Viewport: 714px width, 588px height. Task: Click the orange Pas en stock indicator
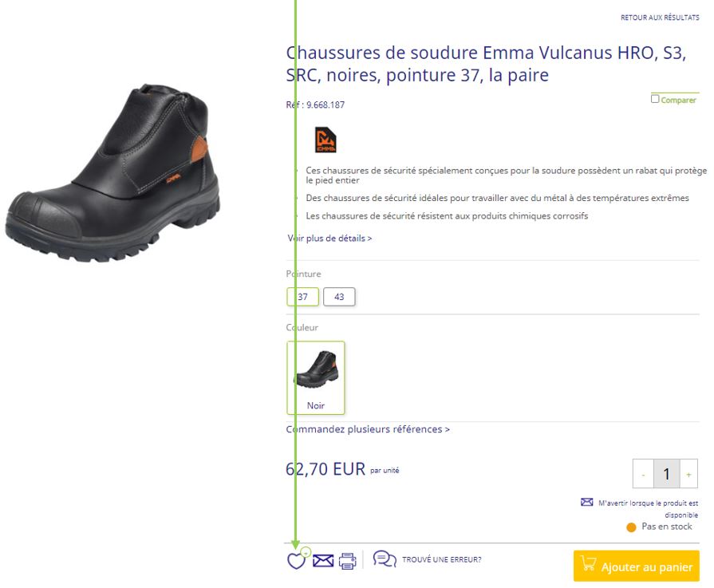(631, 527)
